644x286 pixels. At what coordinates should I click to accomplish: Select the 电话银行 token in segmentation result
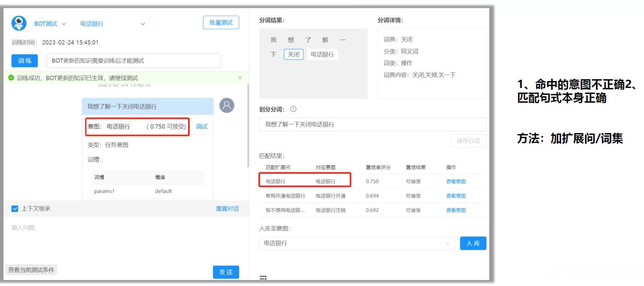point(322,54)
